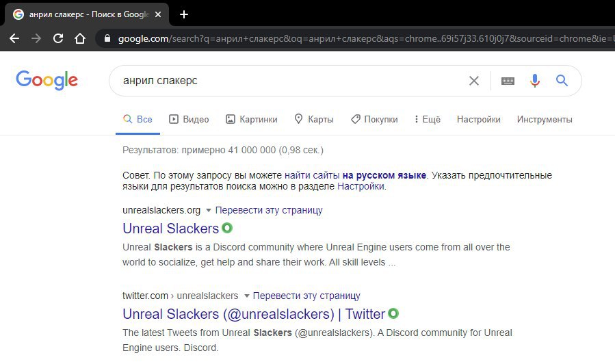
Task: Open Инструменты search tools
Action: (x=545, y=119)
